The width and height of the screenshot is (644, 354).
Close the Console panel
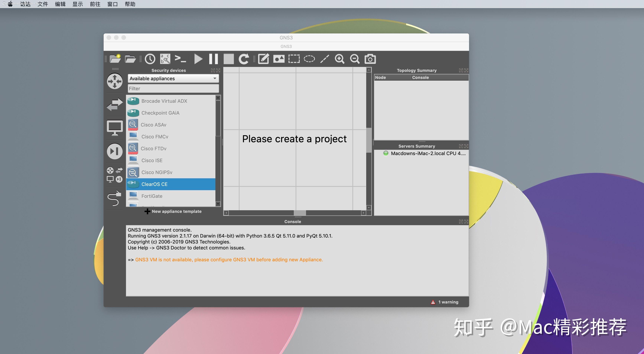pos(466,222)
